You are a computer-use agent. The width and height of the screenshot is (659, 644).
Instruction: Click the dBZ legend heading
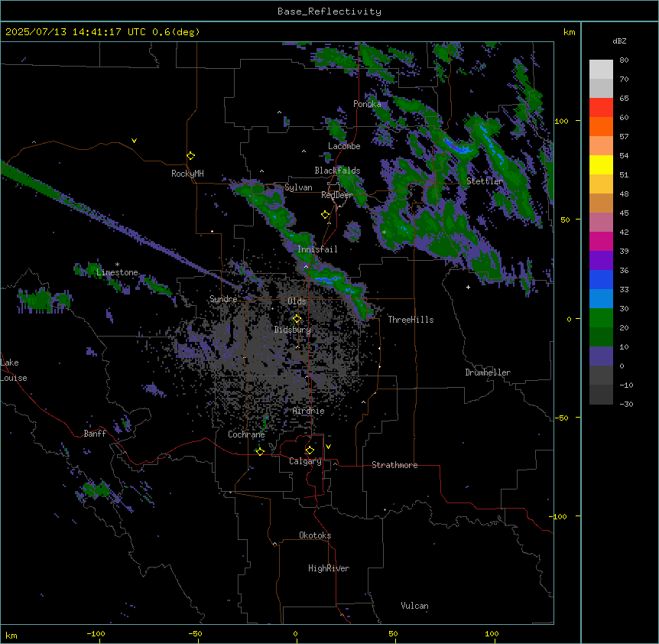tap(619, 41)
